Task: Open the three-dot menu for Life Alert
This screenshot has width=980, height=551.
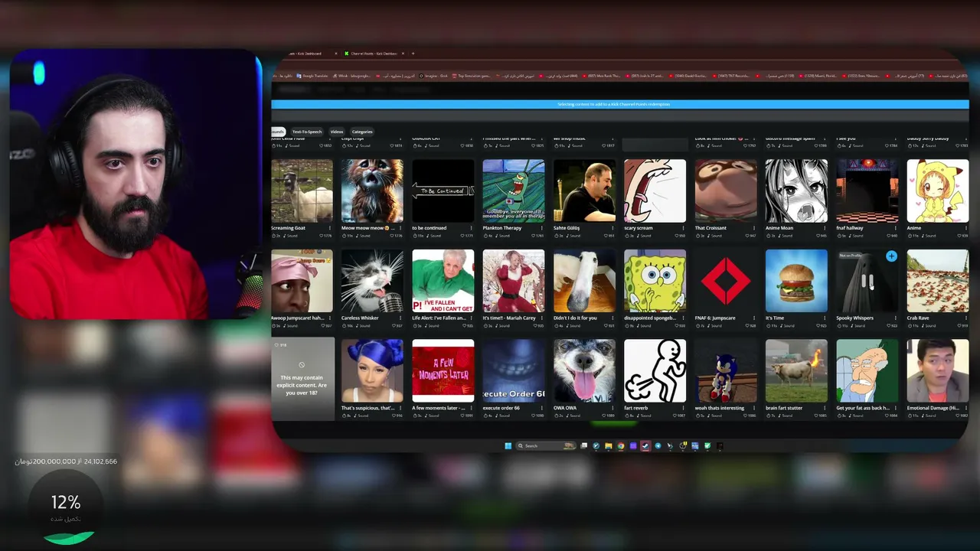Action: (471, 318)
